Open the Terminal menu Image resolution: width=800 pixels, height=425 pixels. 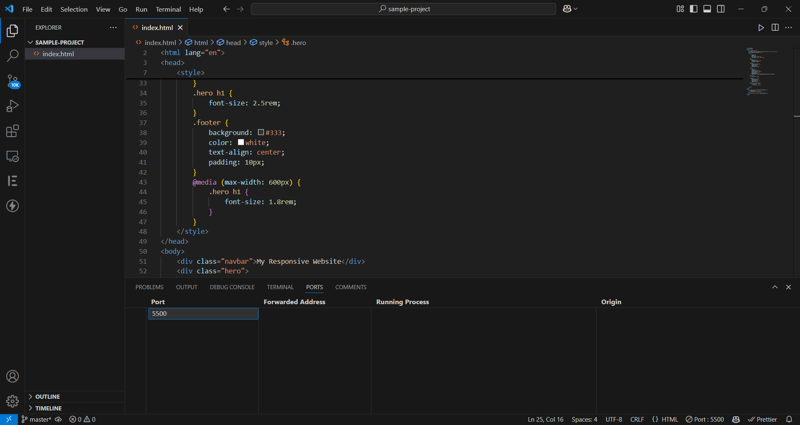pyautogui.click(x=167, y=9)
